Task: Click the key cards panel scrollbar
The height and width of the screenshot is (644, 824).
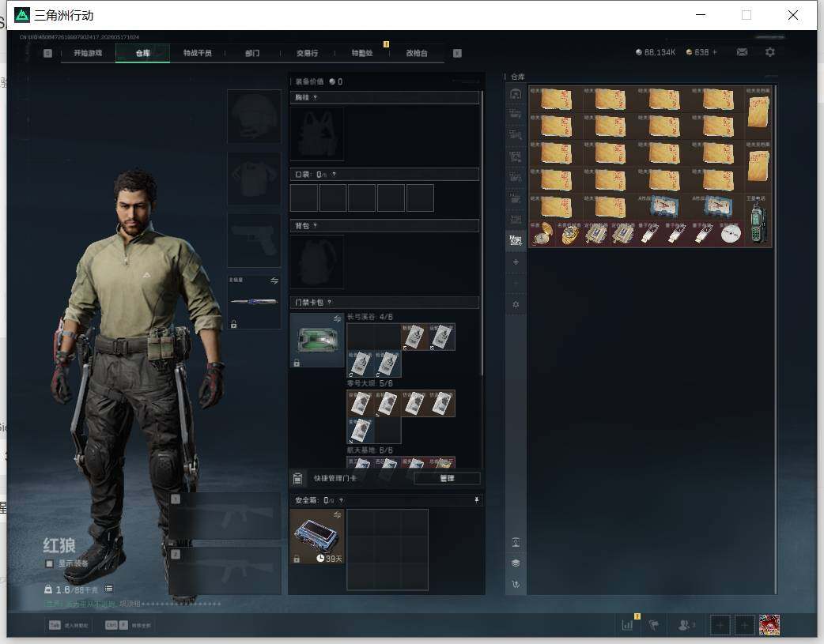Action: [482, 234]
